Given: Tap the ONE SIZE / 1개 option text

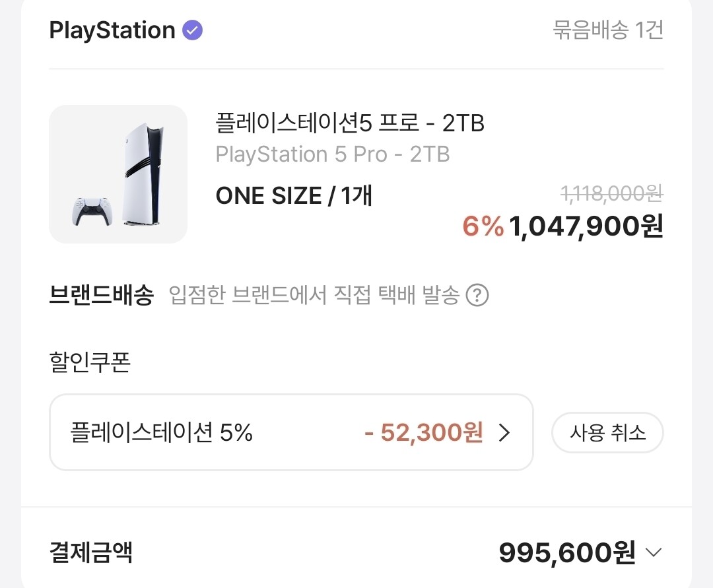Looking at the screenshot, I should pos(294,195).
